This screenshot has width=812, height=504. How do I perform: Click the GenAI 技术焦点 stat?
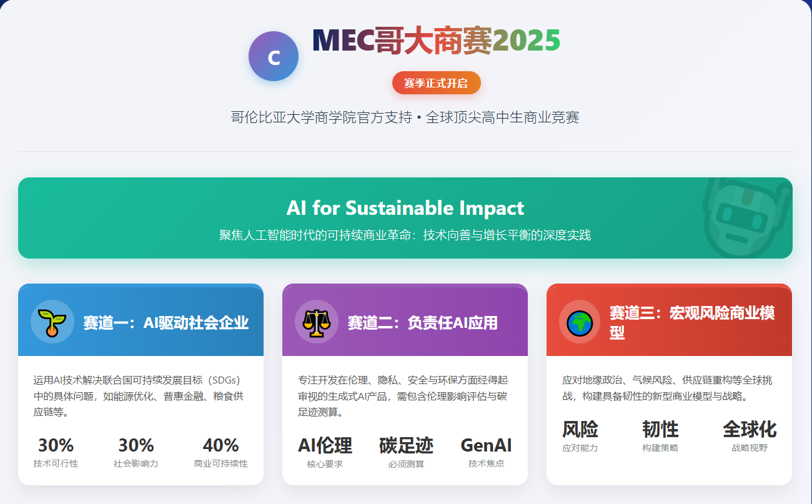[x=486, y=452]
